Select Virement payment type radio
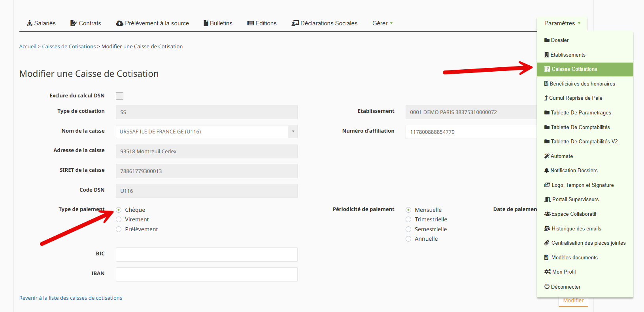The height and width of the screenshot is (312, 644). (119, 219)
